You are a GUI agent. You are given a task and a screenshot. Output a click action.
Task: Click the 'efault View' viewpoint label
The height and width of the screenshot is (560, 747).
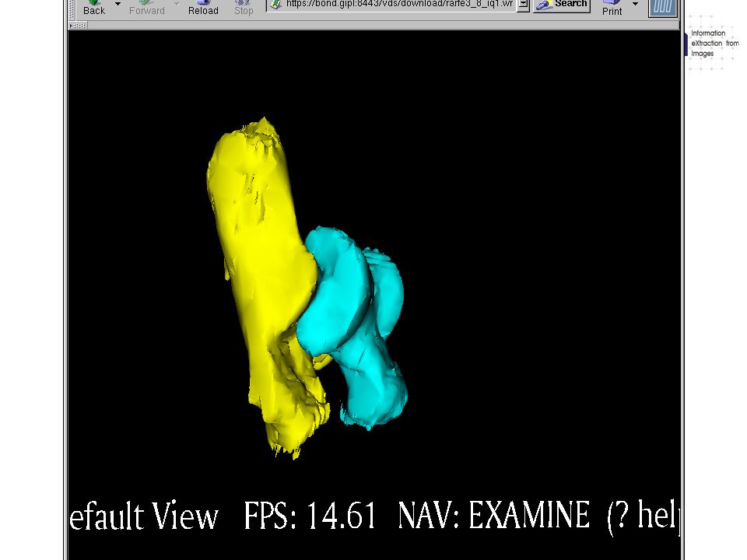144,515
